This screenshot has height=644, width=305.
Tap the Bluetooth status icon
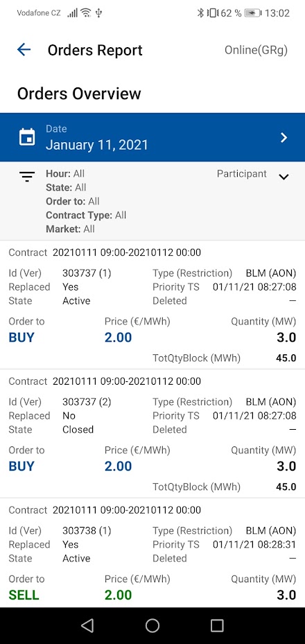(200, 12)
